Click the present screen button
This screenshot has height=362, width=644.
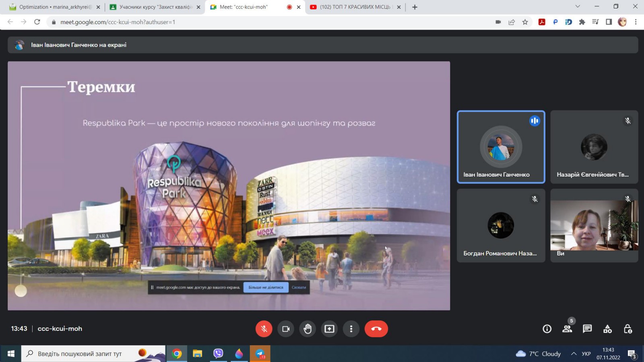coord(329,329)
